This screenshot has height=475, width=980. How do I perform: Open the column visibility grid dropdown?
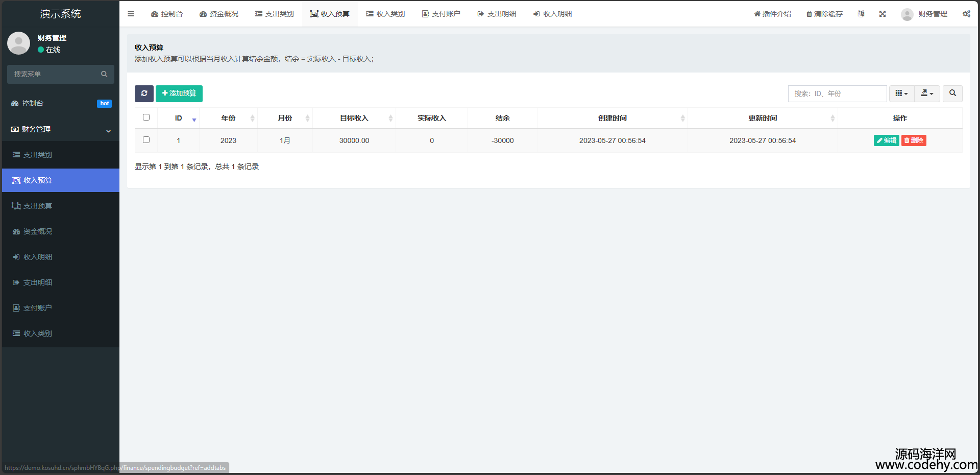tap(901, 93)
